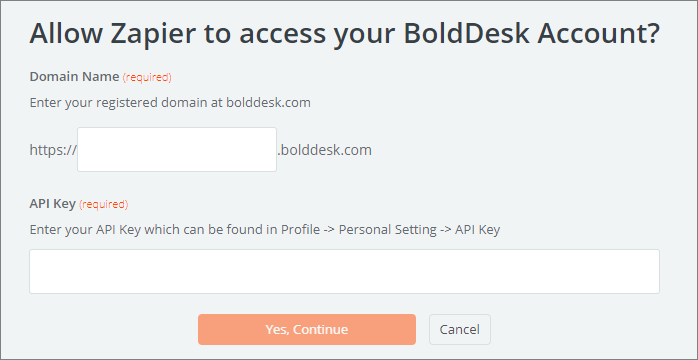Image resolution: width=698 pixels, height=360 pixels.
Task: Click the trailing 'API Key' in the helper path
Action: tap(477, 230)
